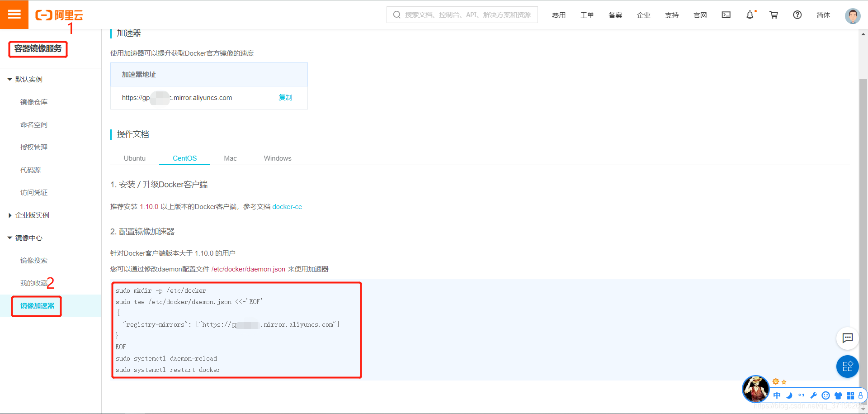Open the shopping cart
868x414 pixels.
coord(774,15)
